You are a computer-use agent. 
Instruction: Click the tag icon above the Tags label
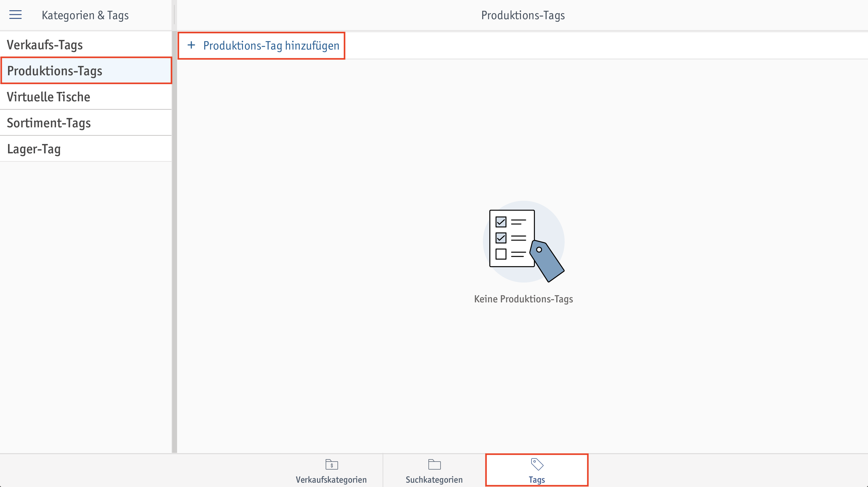point(537,464)
